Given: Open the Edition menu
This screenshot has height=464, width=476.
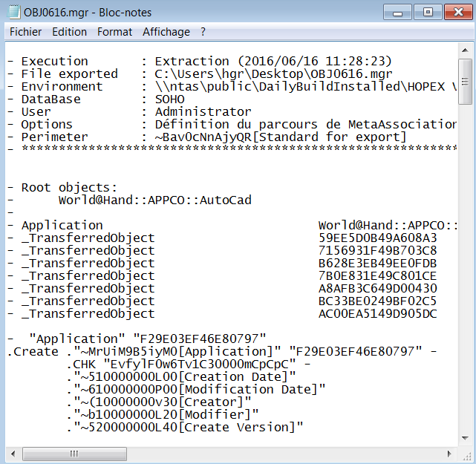Looking at the screenshot, I should (x=69, y=32).
